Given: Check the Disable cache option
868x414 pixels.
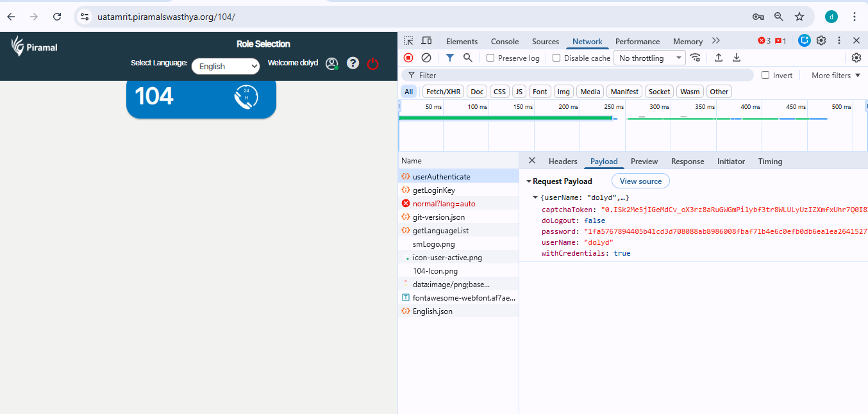Looking at the screenshot, I should coord(556,58).
